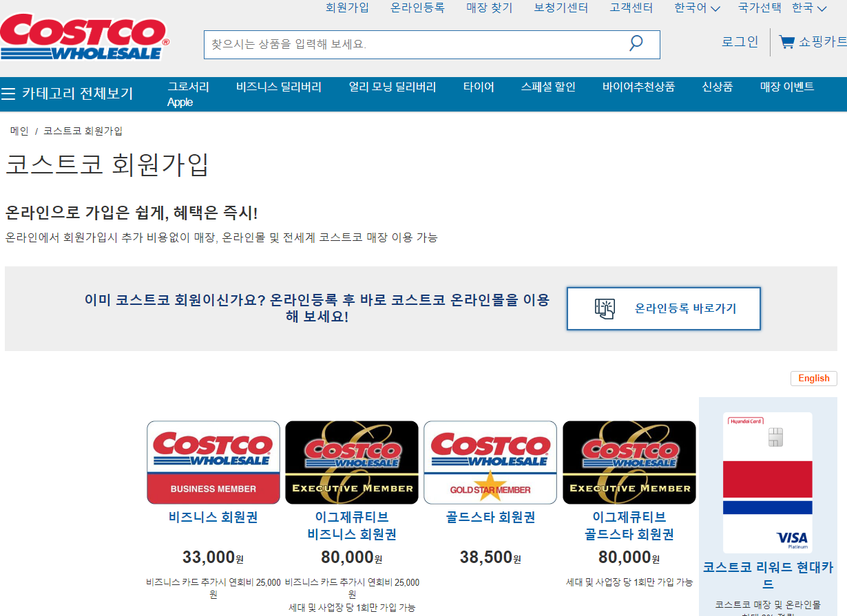Select the Business Member card image

click(x=213, y=463)
